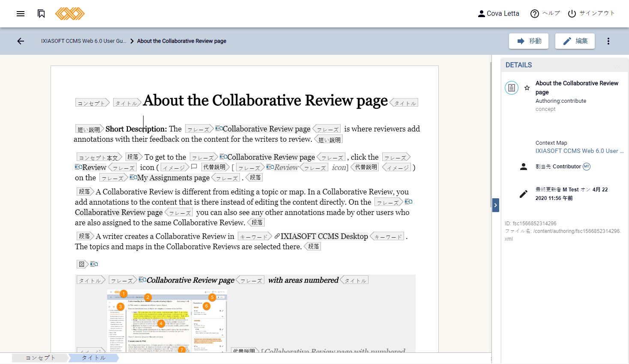The height and width of the screenshot is (364, 629).
Task: Click the Cova Letta user account
Action: 498,14
